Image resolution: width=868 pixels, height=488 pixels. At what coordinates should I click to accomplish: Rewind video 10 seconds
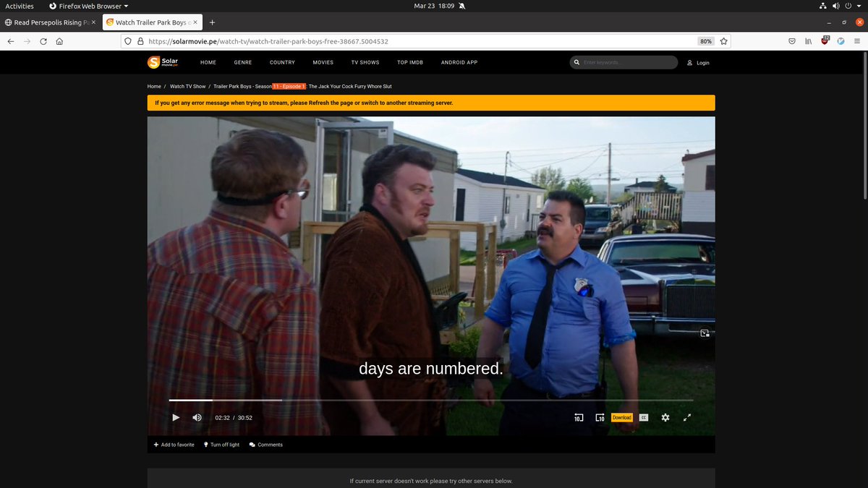579,417
